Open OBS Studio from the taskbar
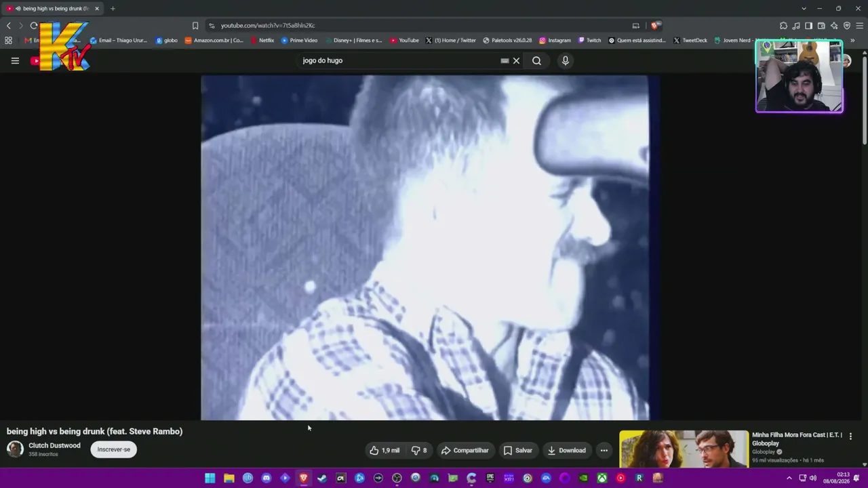Screen dimensions: 868x488 pos(397,479)
